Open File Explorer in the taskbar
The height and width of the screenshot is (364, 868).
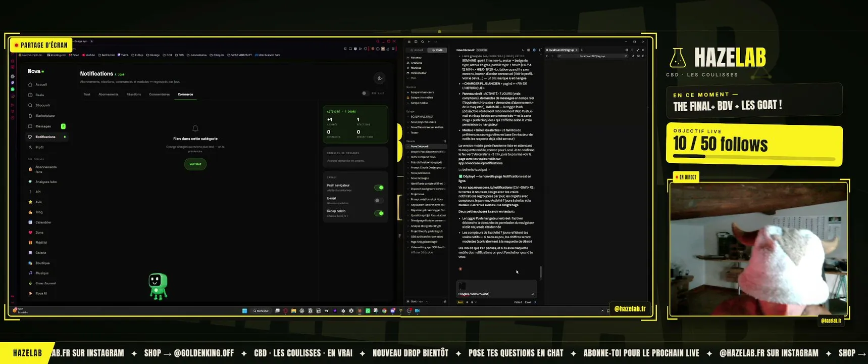pyautogui.click(x=293, y=311)
